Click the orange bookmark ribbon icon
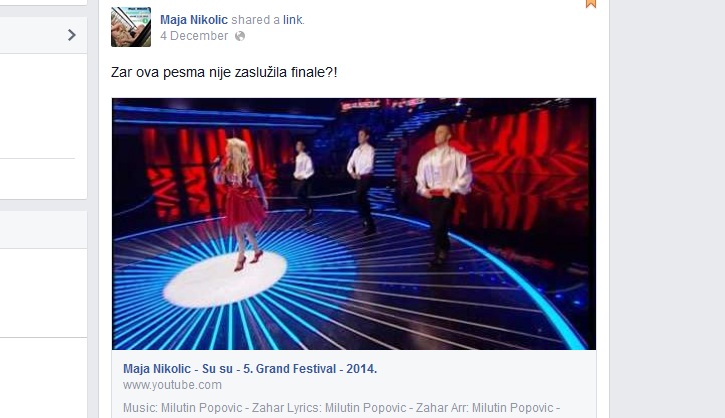Viewport: 725px width, 418px height. pos(590,4)
